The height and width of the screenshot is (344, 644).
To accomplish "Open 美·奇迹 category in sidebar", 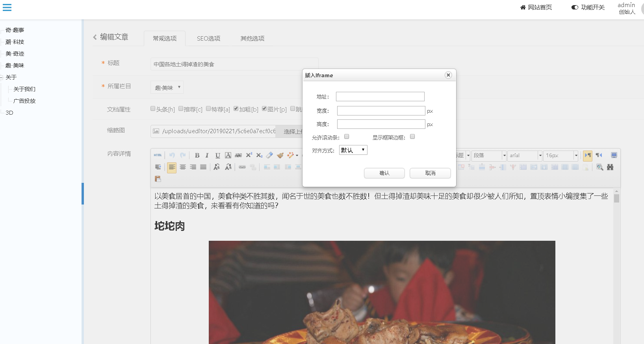I will (15, 54).
